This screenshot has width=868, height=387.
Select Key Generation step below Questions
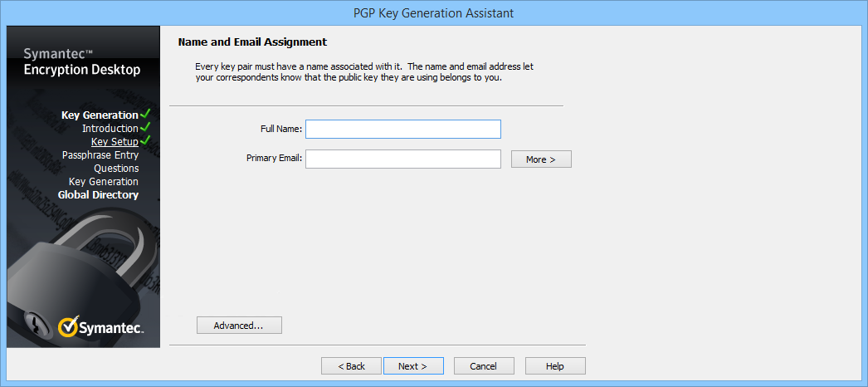(103, 182)
